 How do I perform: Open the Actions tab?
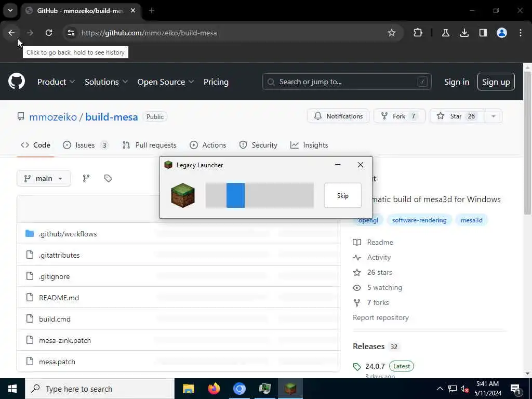[x=208, y=145]
